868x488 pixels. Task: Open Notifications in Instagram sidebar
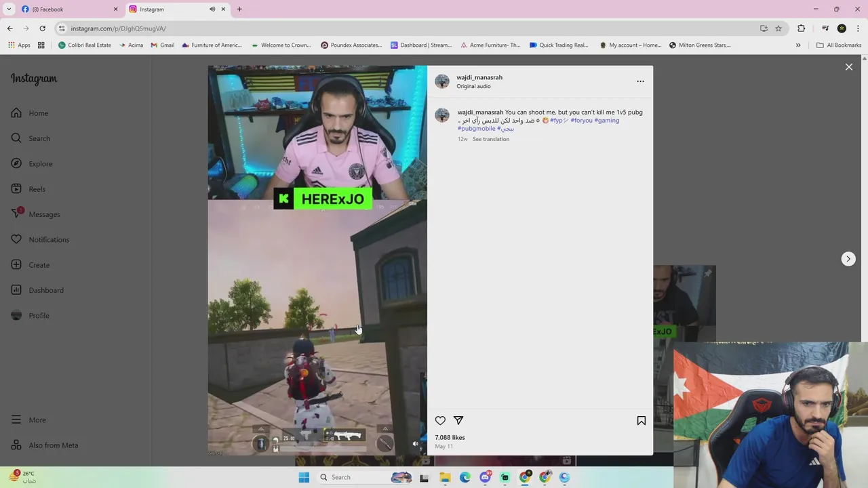click(x=49, y=240)
